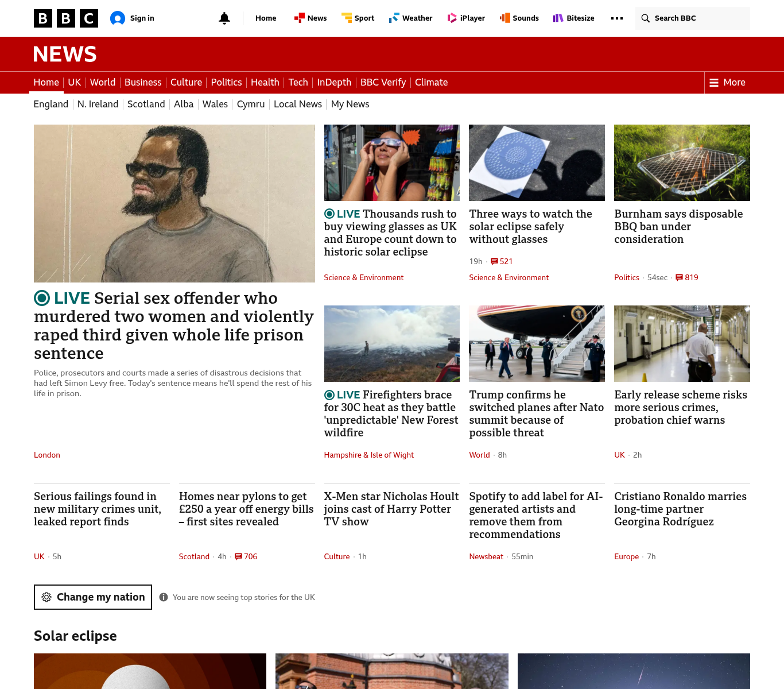Image resolution: width=784 pixels, height=689 pixels.
Task: Click the Solar eclipse section heading
Action: point(75,636)
